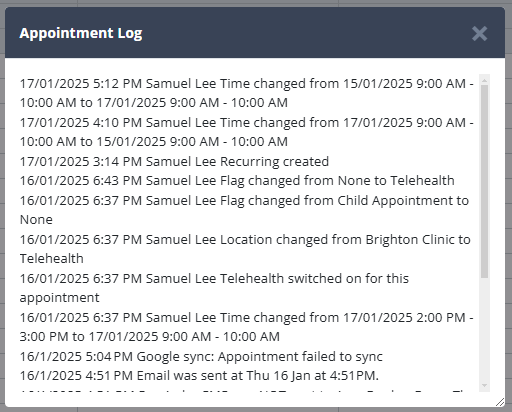
Task: Close the Appointment Log dialog
Action: click(x=479, y=34)
